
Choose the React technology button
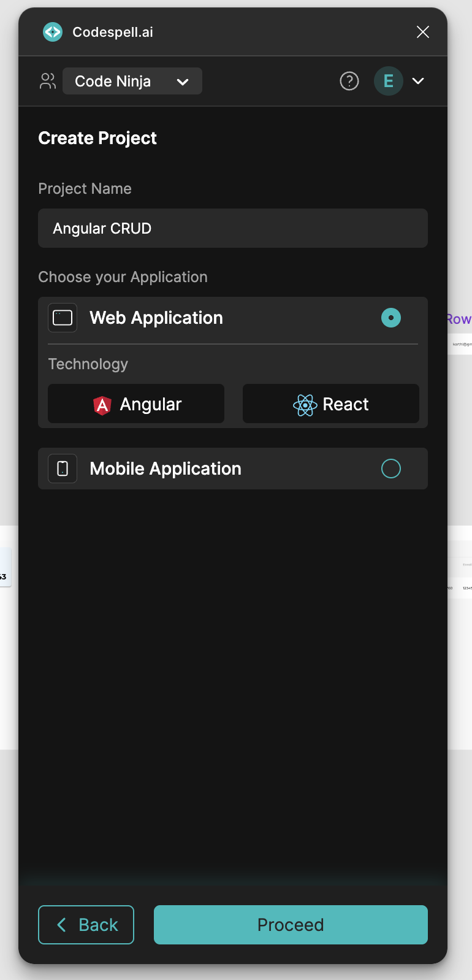coord(331,404)
